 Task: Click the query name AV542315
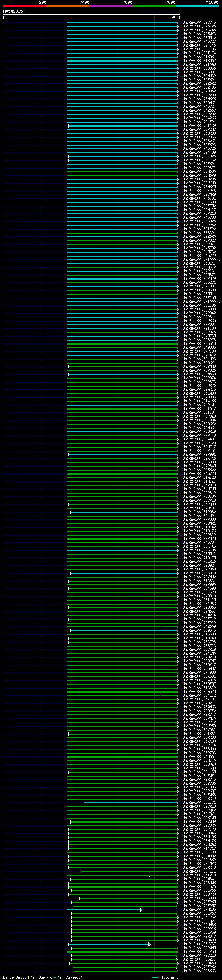click(x=13, y=11)
